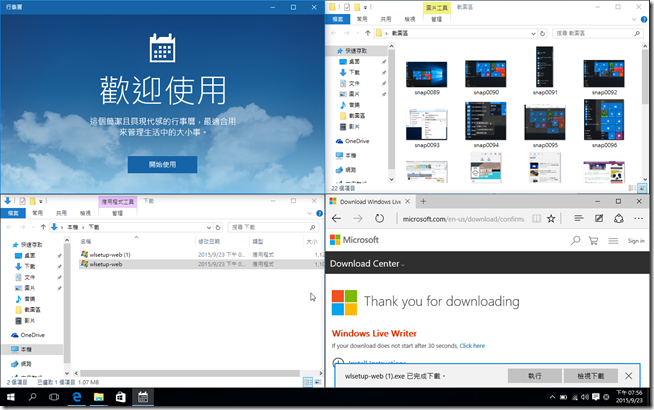Viewport: 654px width, 410px height.
Task: Dismiss the download notification with X
Action: [629, 376]
